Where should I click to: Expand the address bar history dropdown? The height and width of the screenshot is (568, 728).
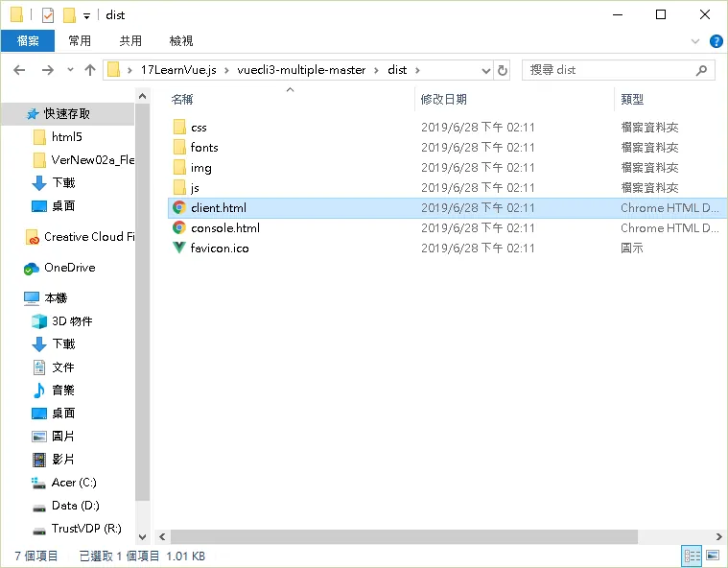pyautogui.click(x=485, y=71)
